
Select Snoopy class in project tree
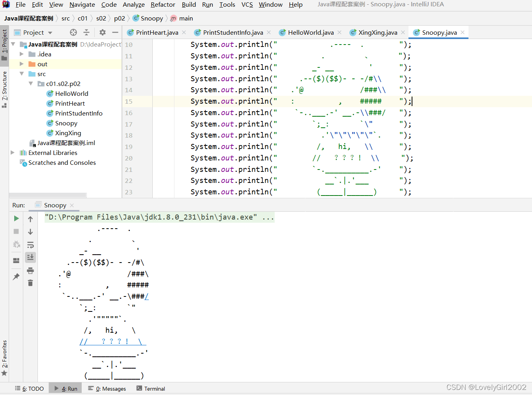pos(62,123)
